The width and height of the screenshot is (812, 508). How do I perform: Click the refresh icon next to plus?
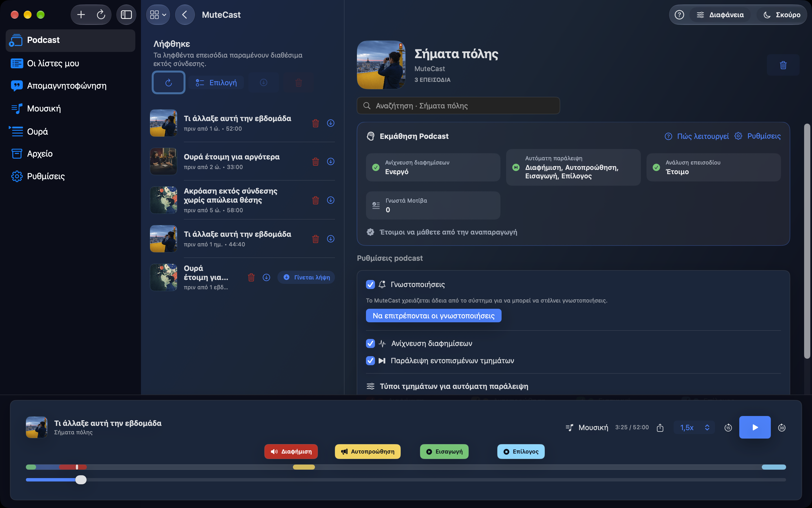101,15
